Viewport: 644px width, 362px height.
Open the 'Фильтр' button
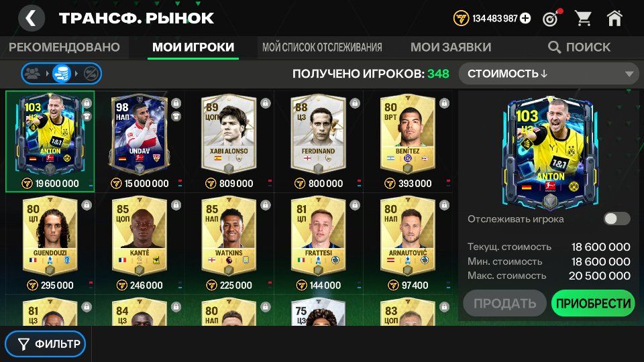coord(45,344)
